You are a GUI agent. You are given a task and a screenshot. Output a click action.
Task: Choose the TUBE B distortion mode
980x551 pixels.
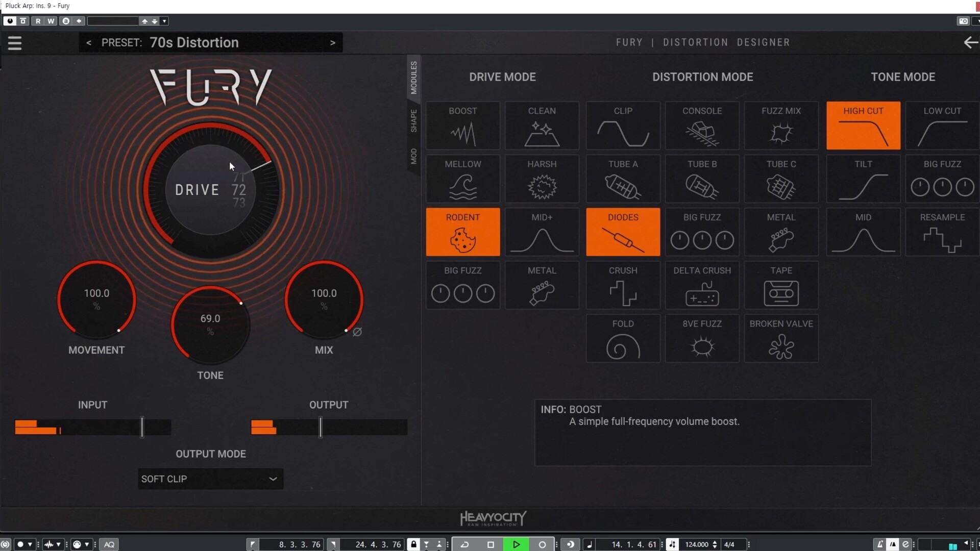[702, 179]
